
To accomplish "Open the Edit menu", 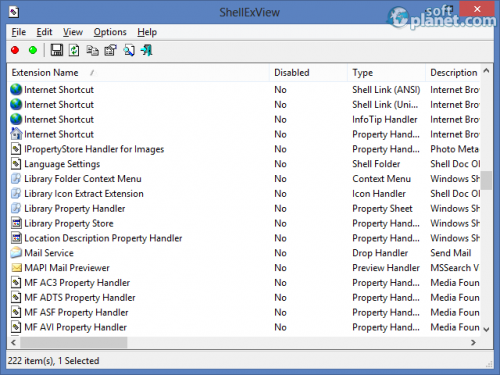I will point(44,32).
